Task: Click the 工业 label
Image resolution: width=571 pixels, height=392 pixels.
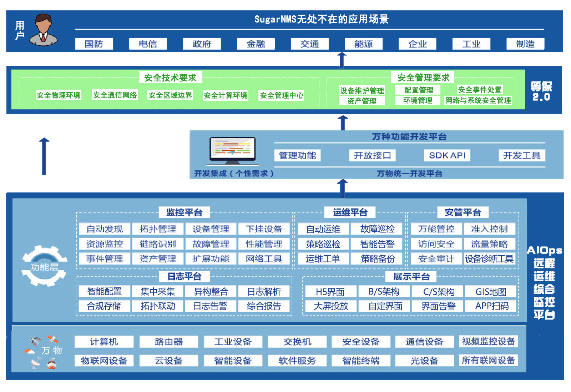Action: (x=471, y=44)
